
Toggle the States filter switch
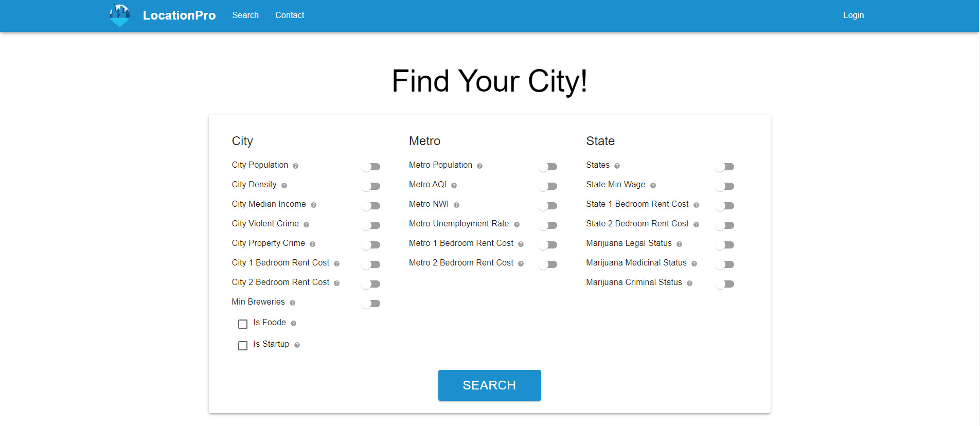point(725,167)
